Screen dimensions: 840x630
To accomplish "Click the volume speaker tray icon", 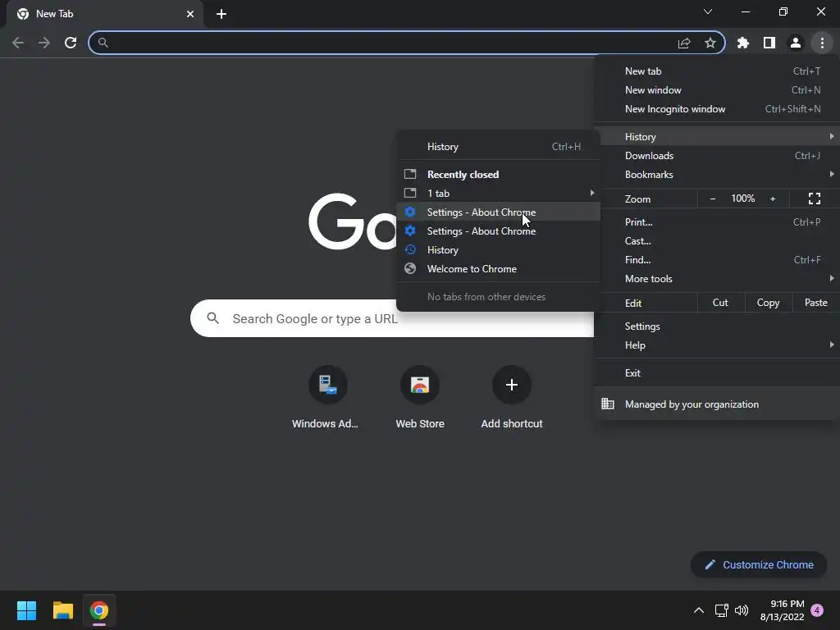I will (x=742, y=610).
